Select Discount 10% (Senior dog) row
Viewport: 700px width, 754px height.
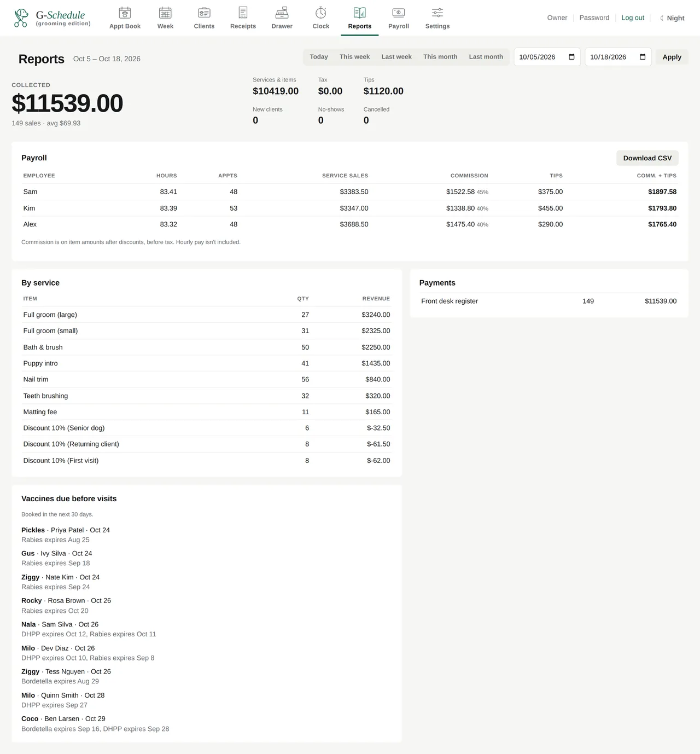point(207,428)
